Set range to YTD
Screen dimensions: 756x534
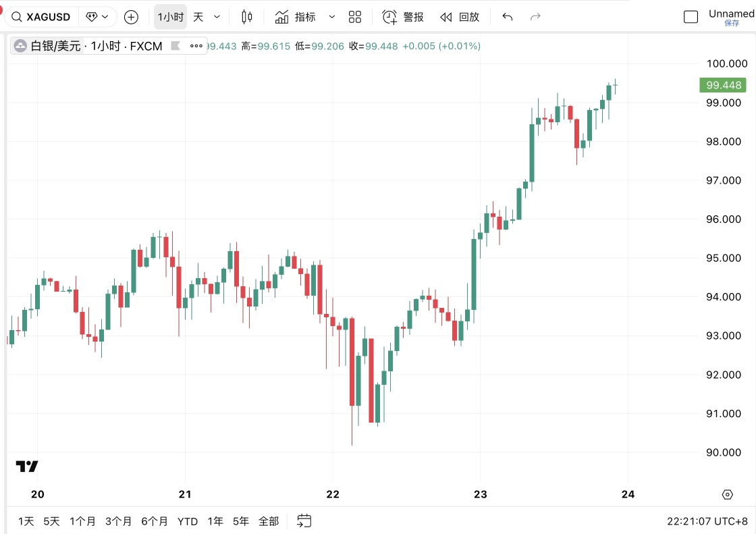pos(188,521)
